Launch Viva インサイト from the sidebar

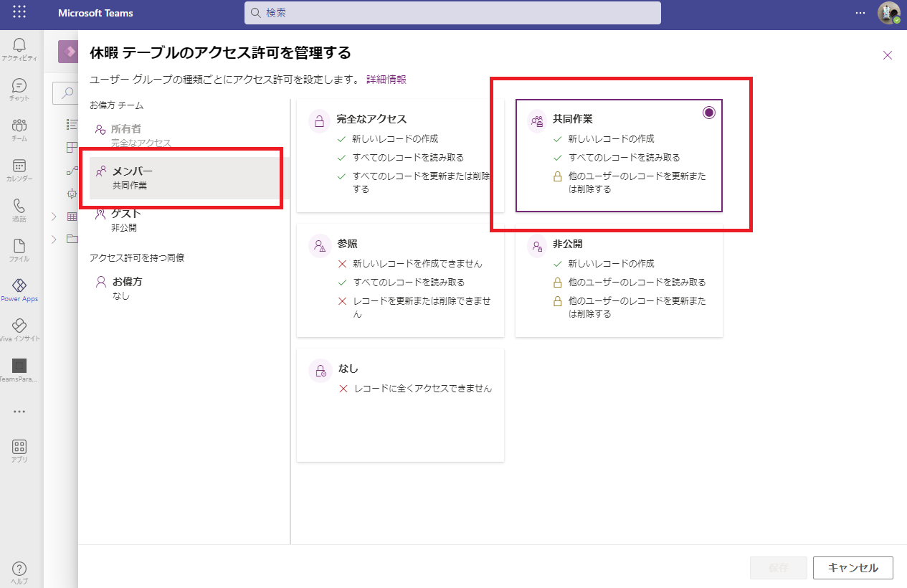click(x=19, y=330)
